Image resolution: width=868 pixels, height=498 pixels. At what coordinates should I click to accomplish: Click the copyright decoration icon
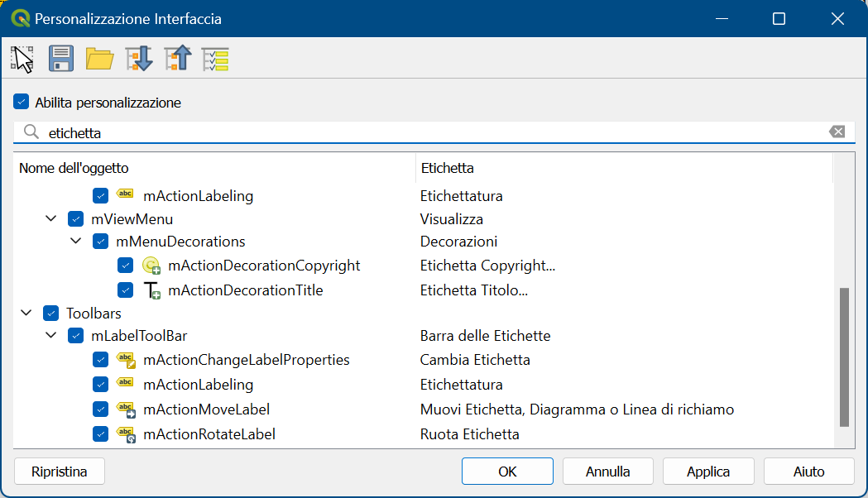(151, 266)
